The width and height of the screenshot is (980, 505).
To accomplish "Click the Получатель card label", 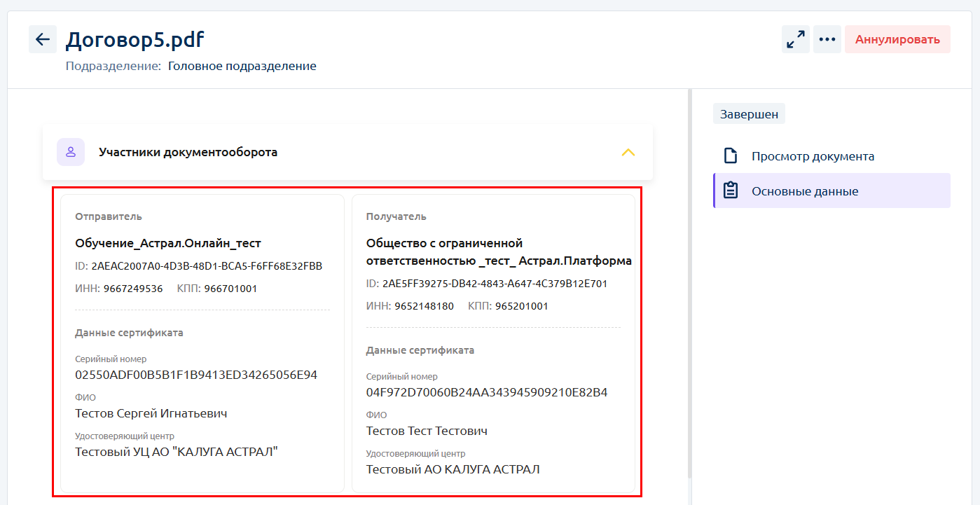I will coord(396,216).
